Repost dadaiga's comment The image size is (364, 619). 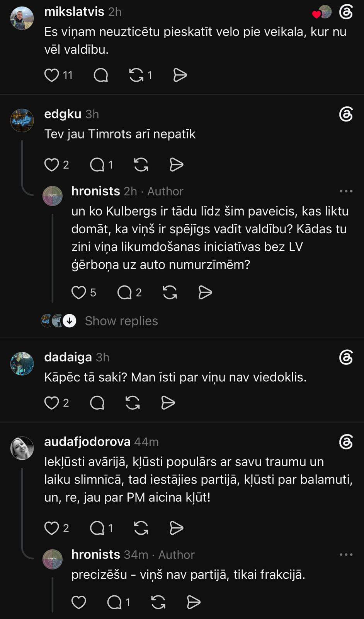(133, 403)
